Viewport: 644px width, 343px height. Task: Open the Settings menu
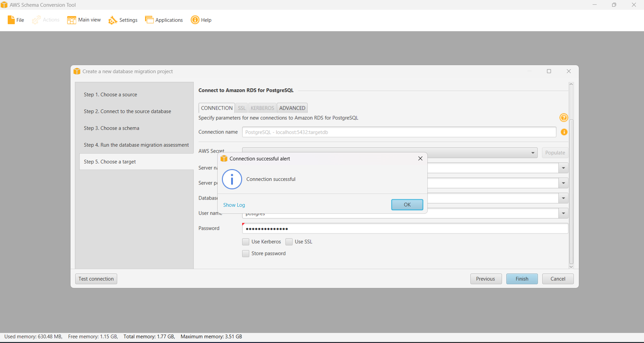[x=123, y=20]
